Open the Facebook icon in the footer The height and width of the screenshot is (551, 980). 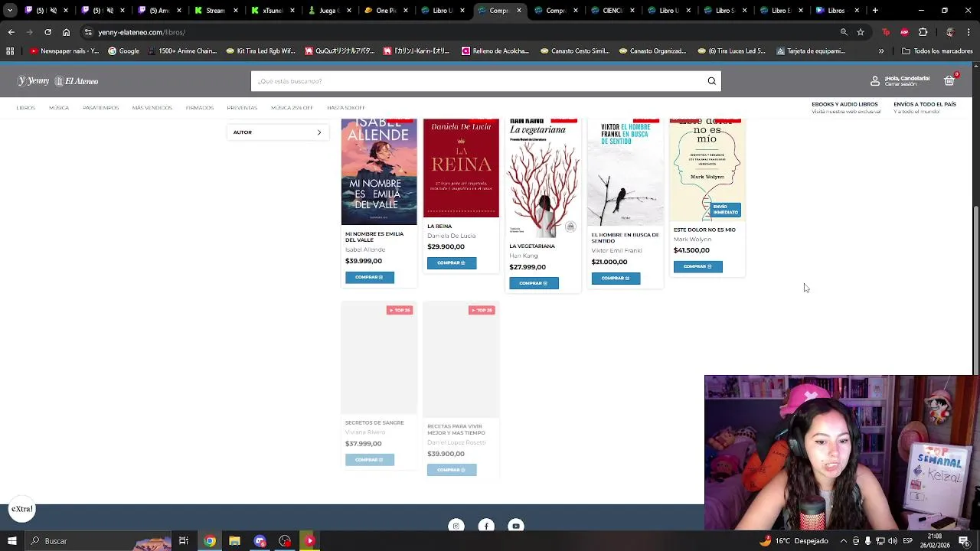(x=486, y=526)
